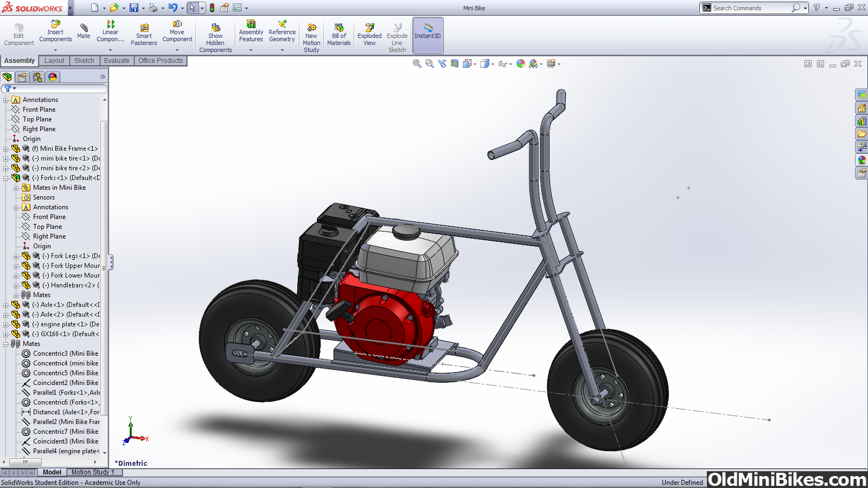Open Appearances task pane icon
Image resolution: width=868 pixels, height=488 pixels.
pyautogui.click(x=861, y=160)
